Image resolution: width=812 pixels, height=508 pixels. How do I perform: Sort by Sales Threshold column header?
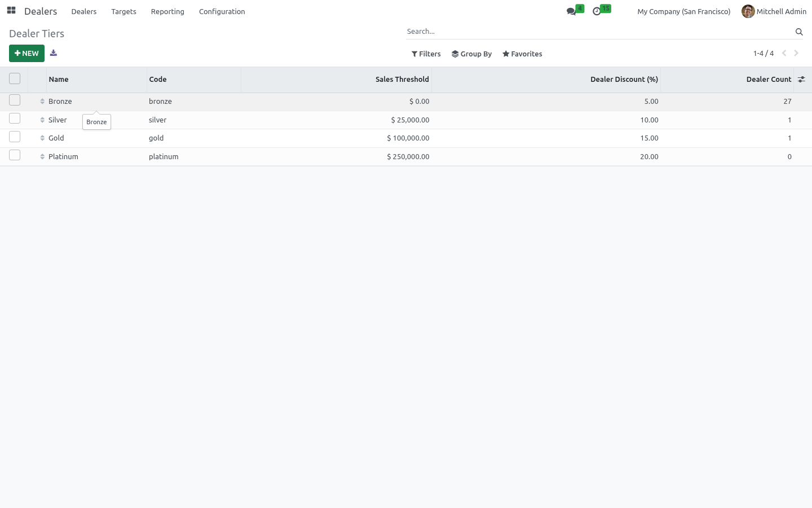[x=337, y=80]
